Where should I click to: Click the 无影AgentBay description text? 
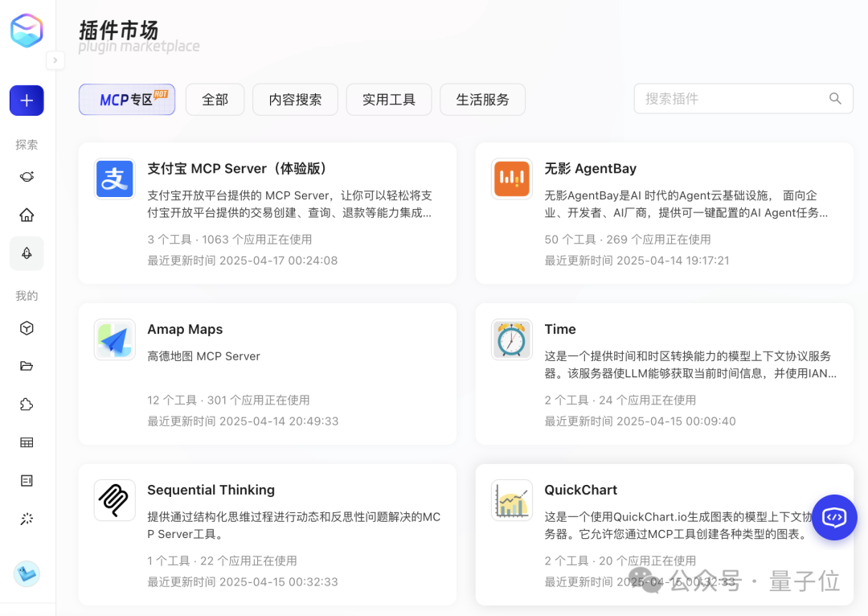(686, 203)
